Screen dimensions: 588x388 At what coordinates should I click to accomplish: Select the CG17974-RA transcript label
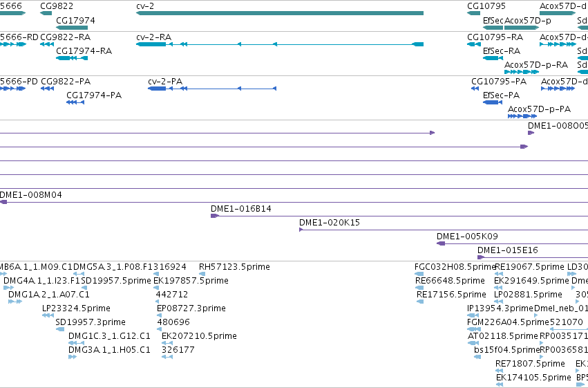tap(84, 50)
